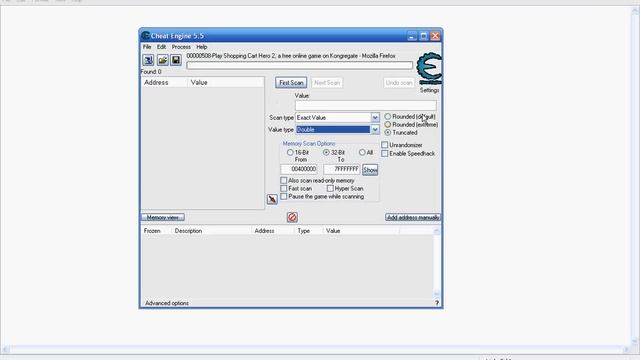Click the Description column header
Viewport: 640px width, 360px height.
211,231
